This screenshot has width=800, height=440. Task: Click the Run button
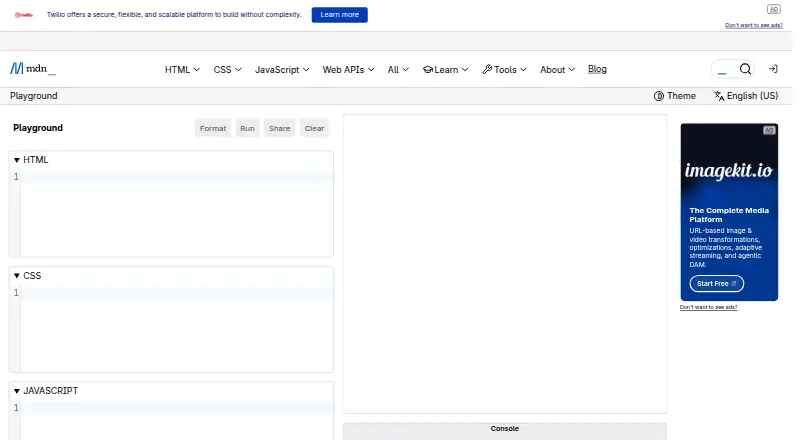(x=247, y=129)
